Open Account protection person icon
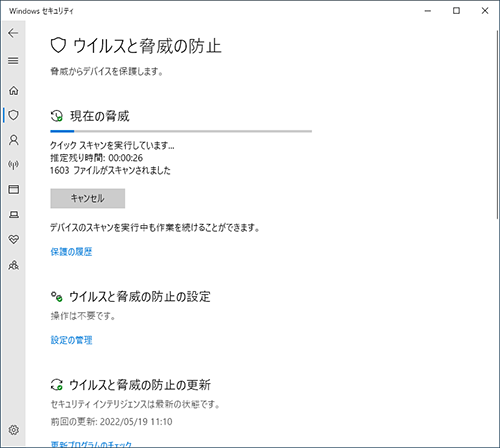The width and height of the screenshot is (500, 448). tap(14, 140)
